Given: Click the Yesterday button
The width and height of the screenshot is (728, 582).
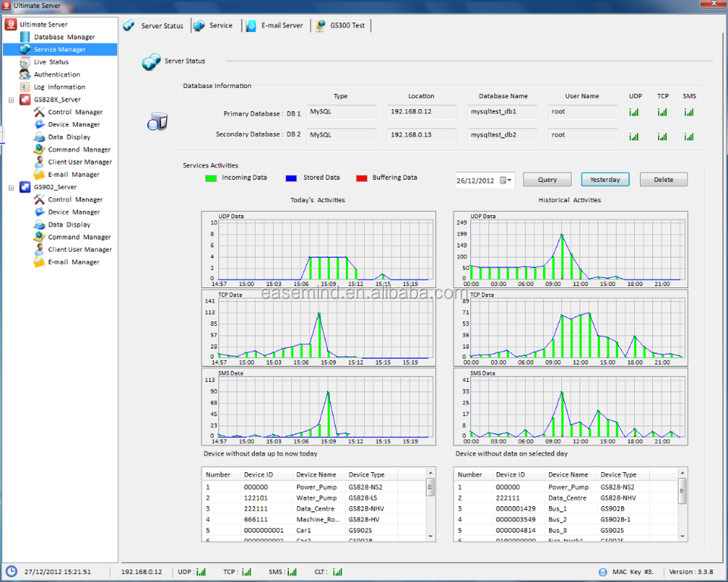Looking at the screenshot, I should click(605, 180).
